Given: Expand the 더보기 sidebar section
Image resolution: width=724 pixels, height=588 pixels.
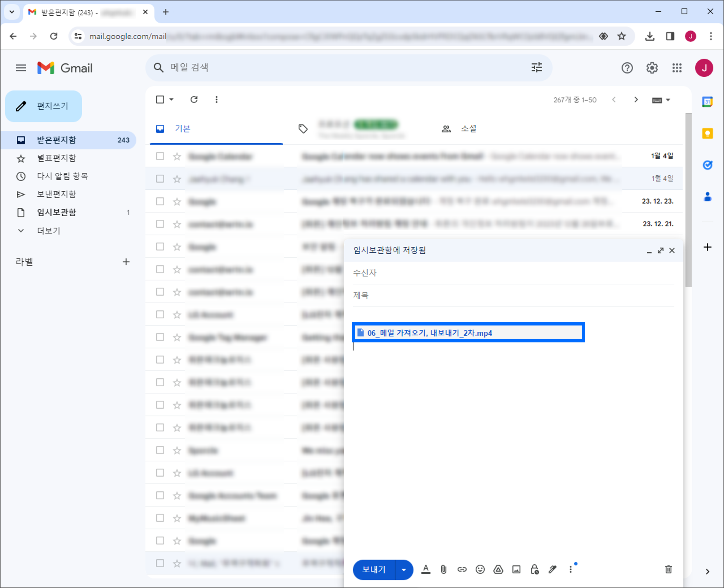Looking at the screenshot, I should click(x=49, y=231).
